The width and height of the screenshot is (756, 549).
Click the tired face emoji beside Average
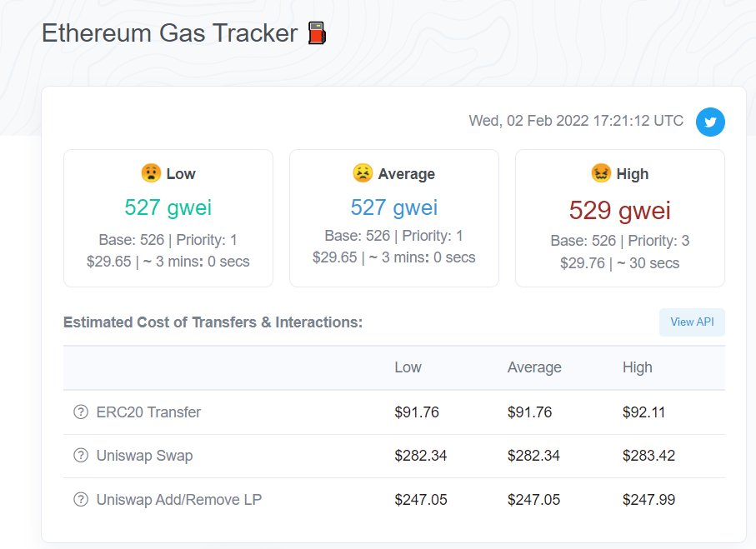coord(363,172)
